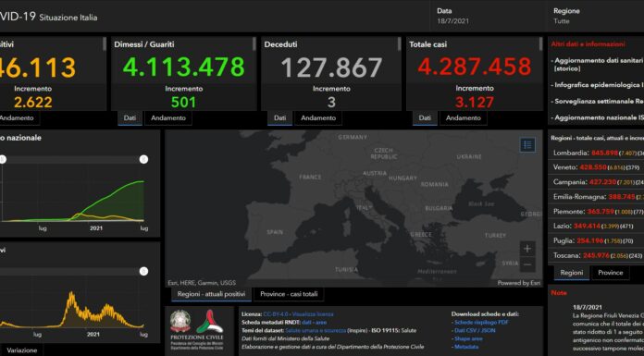The width and height of the screenshot is (644, 356).
Task: Select the Andamento tab under Totale casi
Action: (x=464, y=117)
